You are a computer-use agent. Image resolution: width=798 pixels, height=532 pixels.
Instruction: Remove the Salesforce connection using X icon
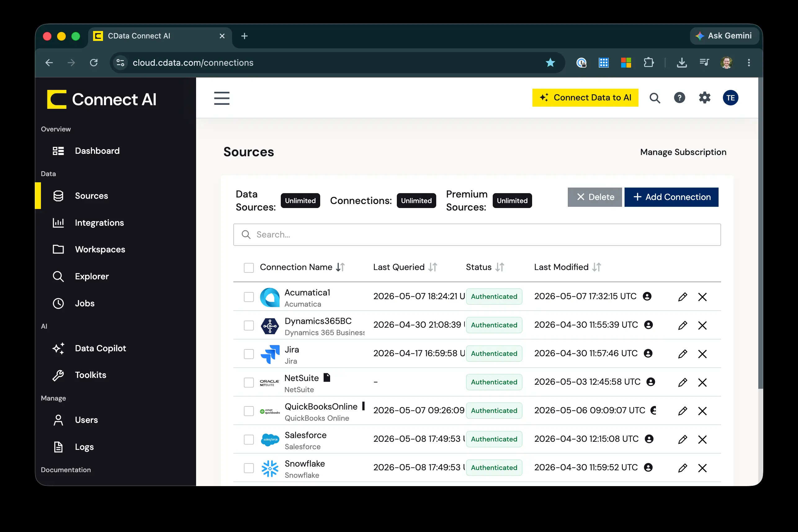[x=702, y=439]
